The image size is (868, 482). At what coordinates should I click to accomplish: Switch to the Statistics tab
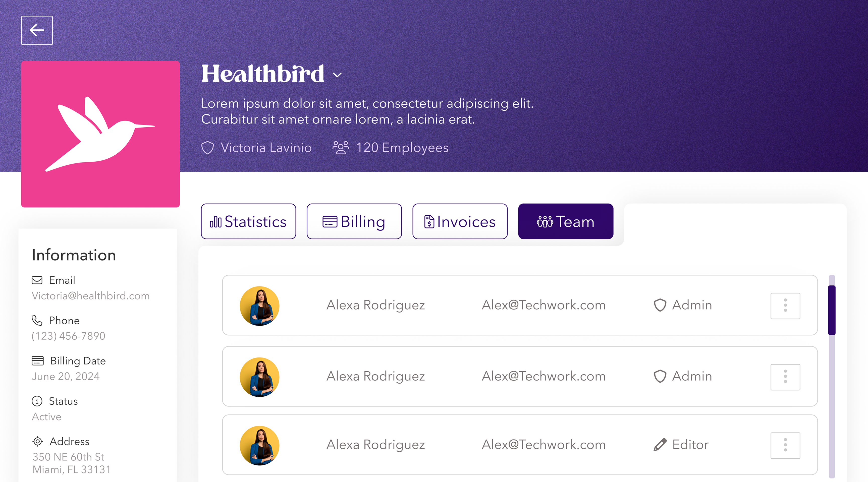tap(249, 221)
